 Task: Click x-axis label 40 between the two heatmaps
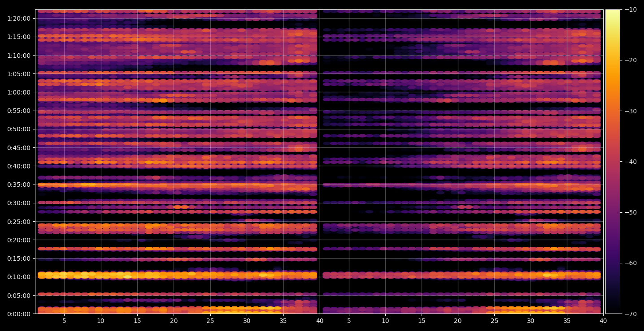click(320, 321)
